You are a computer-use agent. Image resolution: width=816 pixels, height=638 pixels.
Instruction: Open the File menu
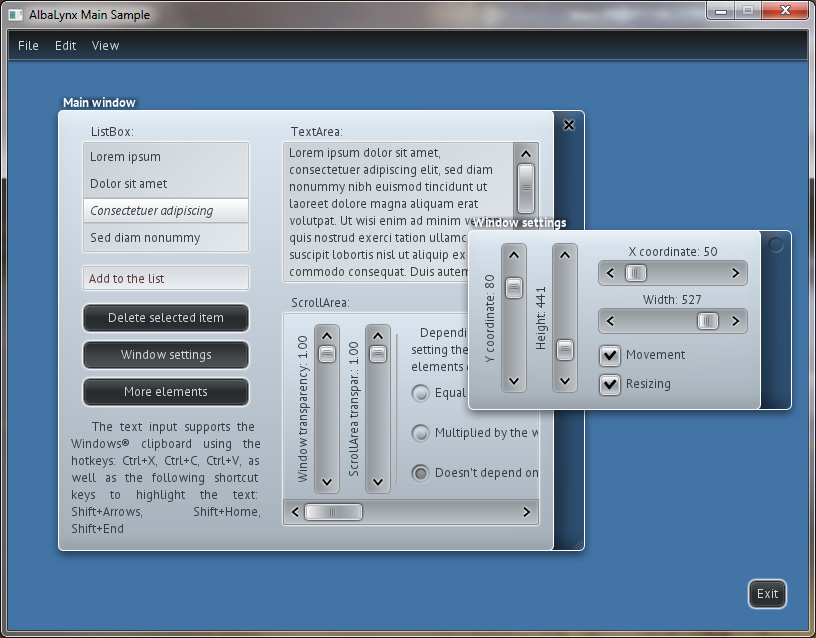pos(28,45)
